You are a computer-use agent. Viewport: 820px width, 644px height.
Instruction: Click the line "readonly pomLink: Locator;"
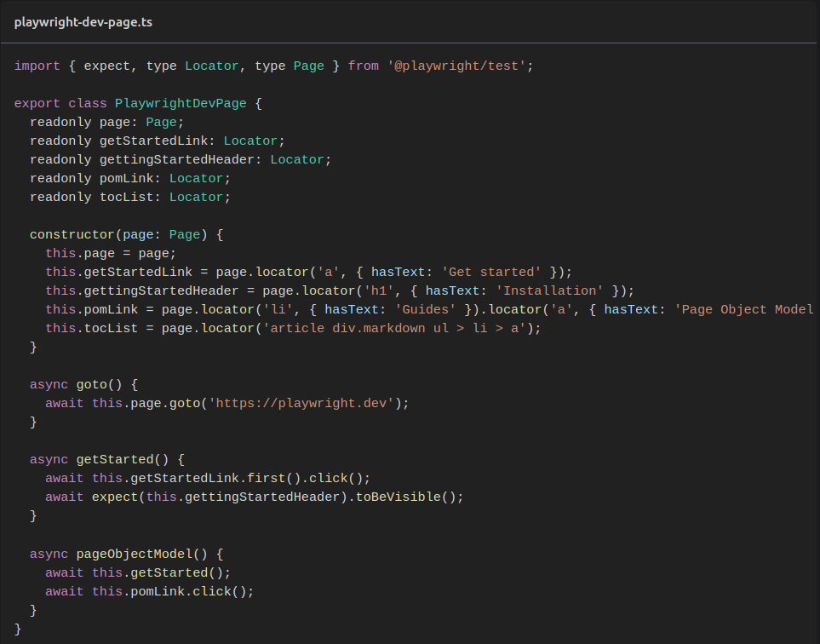[x=130, y=179]
